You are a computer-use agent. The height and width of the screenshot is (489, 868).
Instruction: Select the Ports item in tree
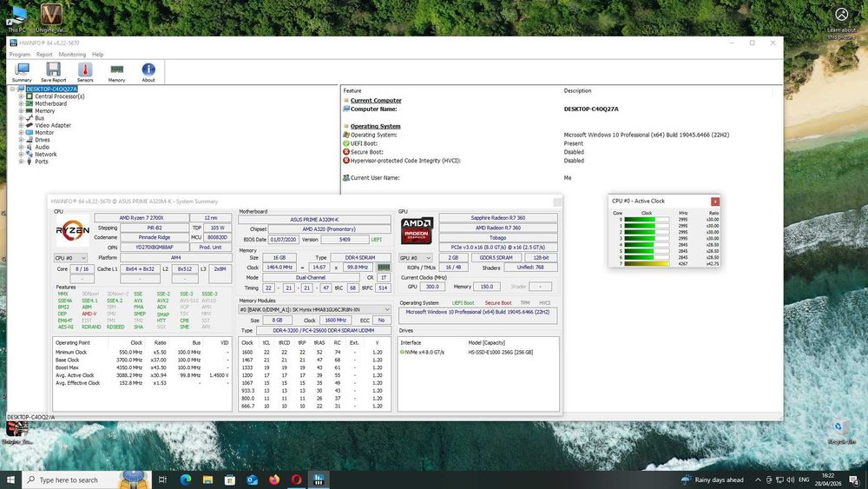coord(42,162)
